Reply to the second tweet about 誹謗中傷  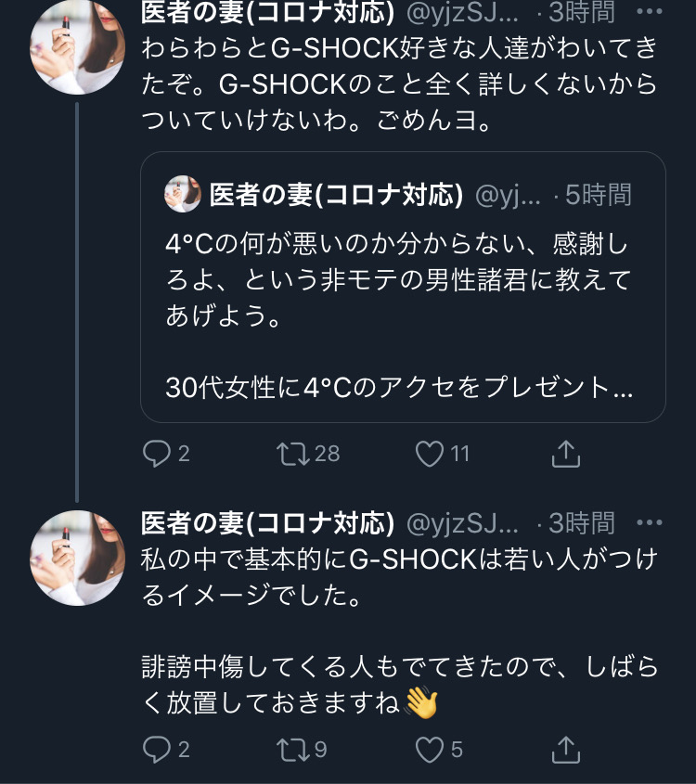coord(155,749)
